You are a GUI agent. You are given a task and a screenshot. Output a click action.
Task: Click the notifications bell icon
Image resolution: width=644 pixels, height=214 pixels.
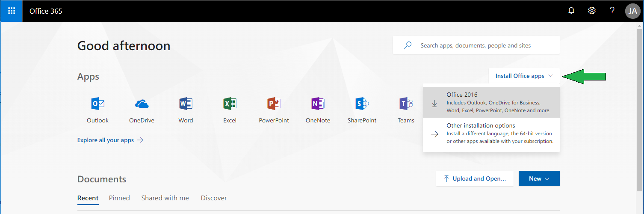click(x=571, y=11)
